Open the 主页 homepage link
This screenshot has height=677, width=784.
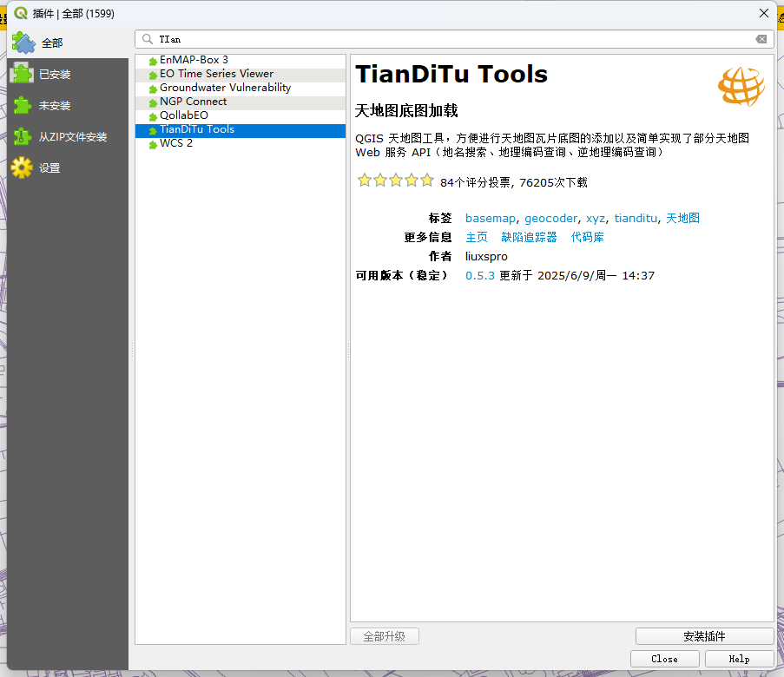tap(477, 237)
